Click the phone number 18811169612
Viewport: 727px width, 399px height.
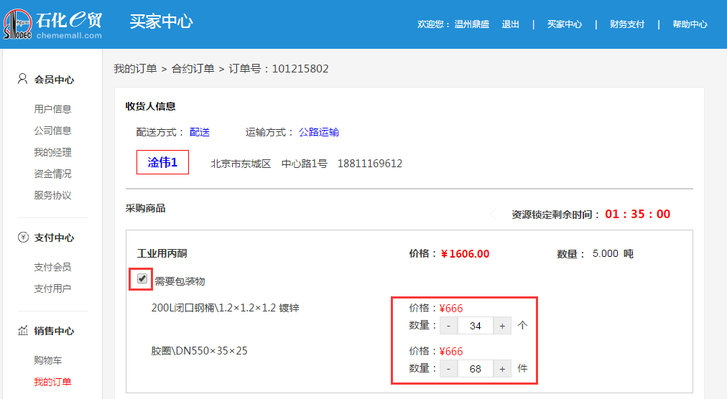370,164
